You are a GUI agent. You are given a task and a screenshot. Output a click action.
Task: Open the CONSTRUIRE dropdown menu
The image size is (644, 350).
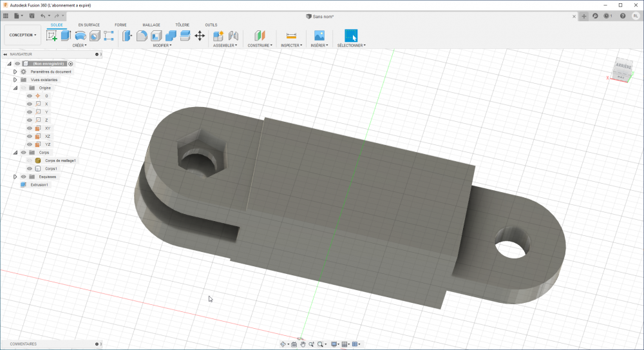coord(260,45)
